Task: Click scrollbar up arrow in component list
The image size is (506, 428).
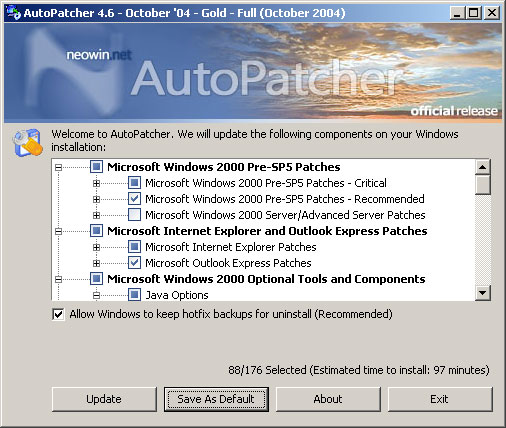Action: 482,167
